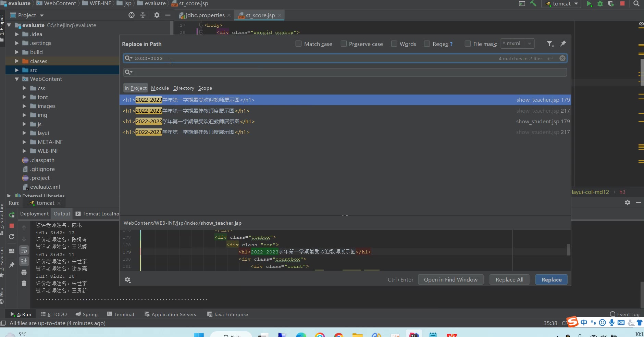Click the Replace All button
Image resolution: width=644 pixels, height=337 pixels.
(x=509, y=280)
